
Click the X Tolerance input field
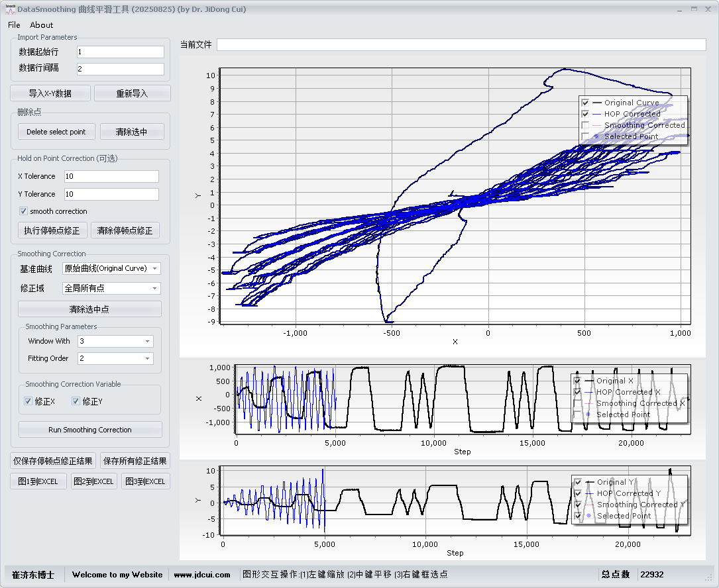[x=111, y=176]
